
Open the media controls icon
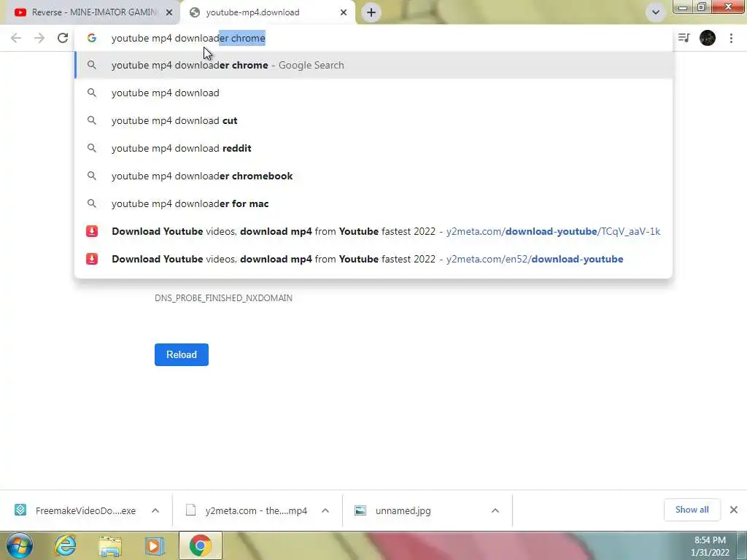[x=684, y=38]
